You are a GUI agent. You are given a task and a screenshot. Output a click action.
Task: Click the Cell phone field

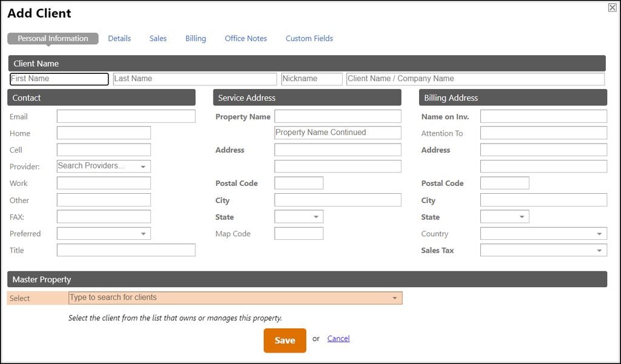(x=104, y=150)
